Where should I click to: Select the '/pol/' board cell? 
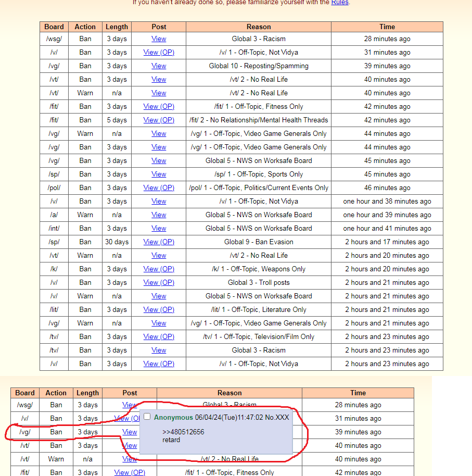tap(54, 188)
